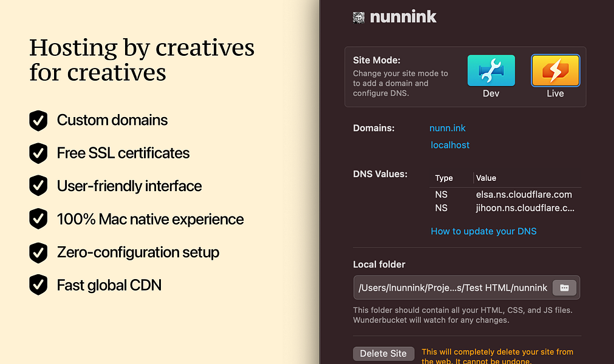This screenshot has width=614, height=364.
Task: Click the Value column header
Action: [x=486, y=178]
